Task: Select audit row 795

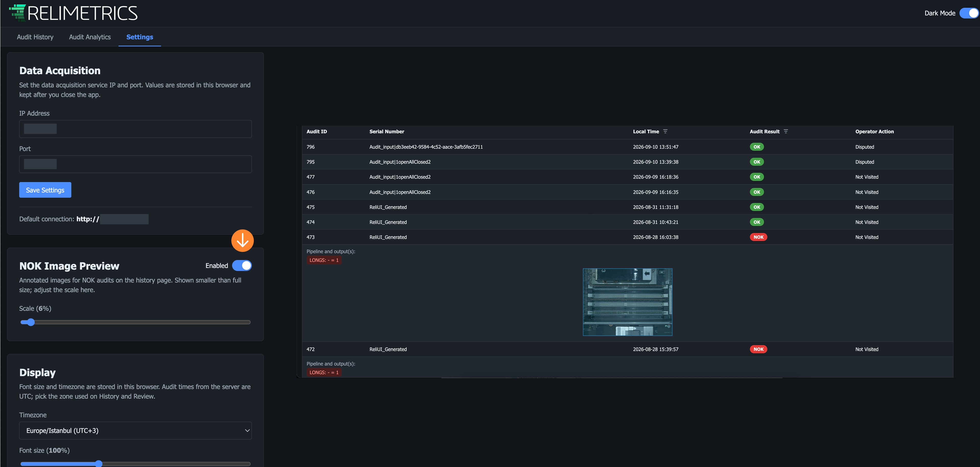Action: pyautogui.click(x=628, y=162)
